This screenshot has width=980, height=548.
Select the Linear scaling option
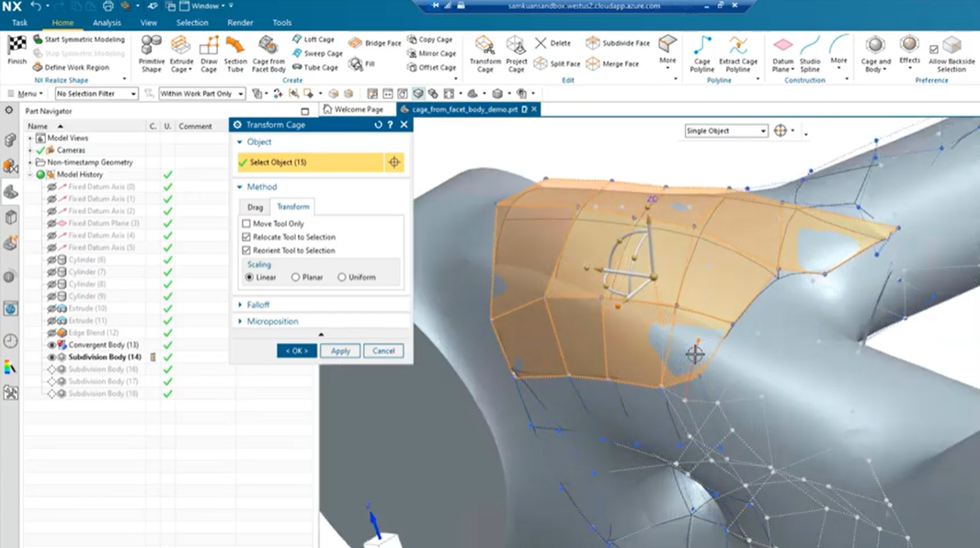(249, 278)
